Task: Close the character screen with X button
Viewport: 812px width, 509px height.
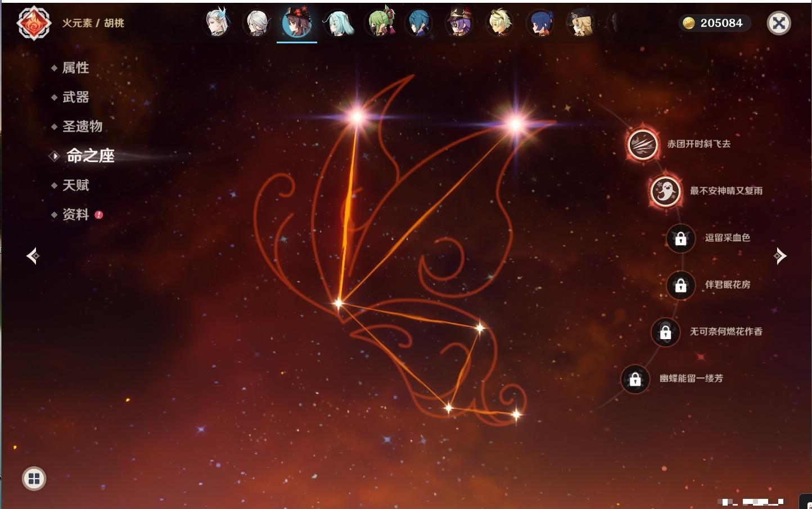Action: tap(779, 23)
